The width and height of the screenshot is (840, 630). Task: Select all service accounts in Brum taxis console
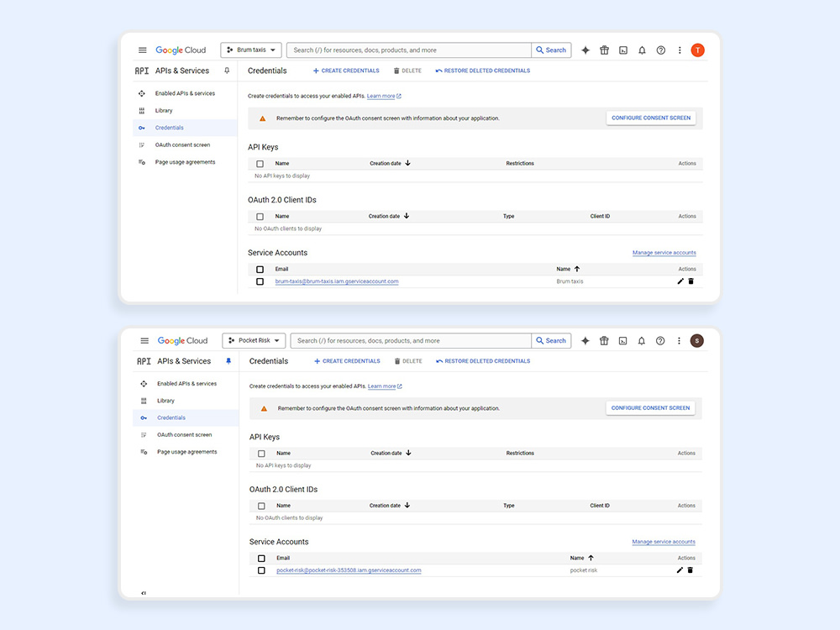(260, 270)
